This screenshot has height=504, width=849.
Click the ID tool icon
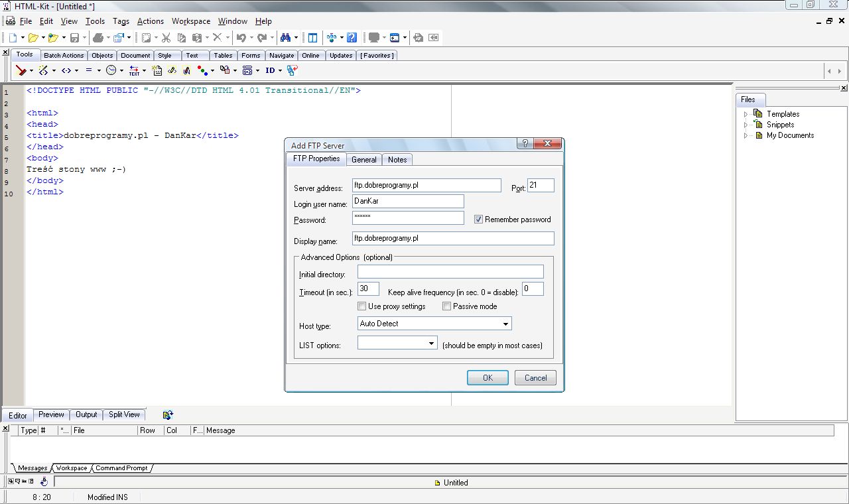tap(270, 70)
